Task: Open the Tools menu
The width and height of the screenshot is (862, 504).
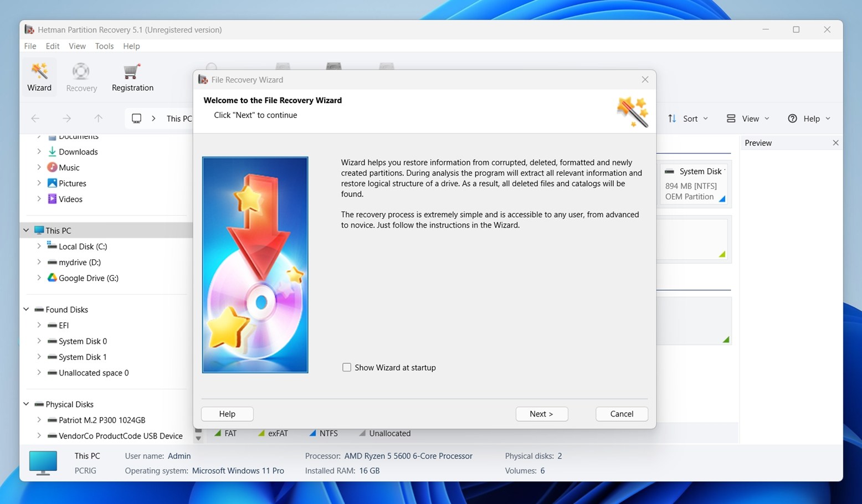Action: click(x=104, y=46)
